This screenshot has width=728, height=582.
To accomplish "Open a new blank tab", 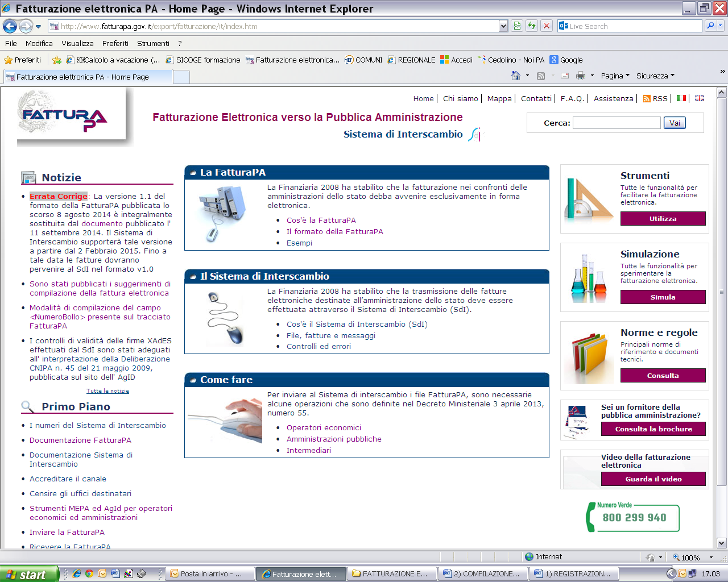I will pos(181,77).
